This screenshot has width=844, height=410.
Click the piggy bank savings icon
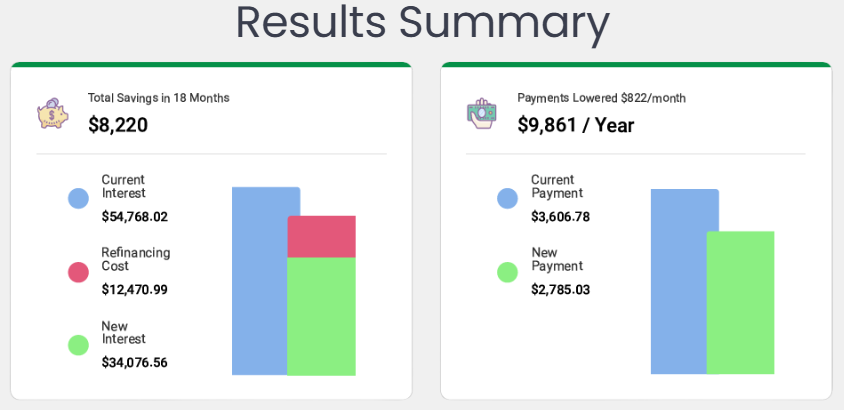(53, 113)
